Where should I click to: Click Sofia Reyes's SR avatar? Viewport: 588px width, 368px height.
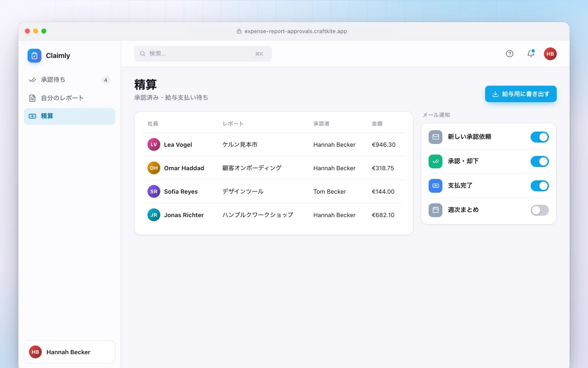[154, 191]
